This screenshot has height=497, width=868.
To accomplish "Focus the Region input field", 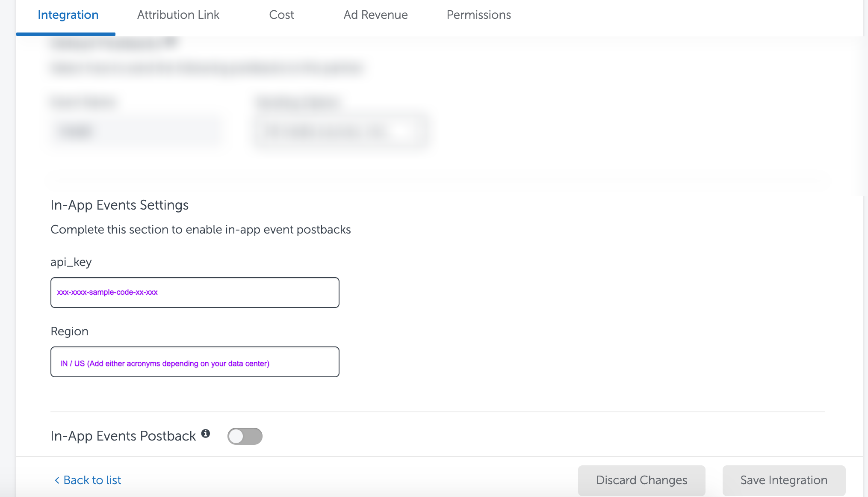I will point(195,362).
